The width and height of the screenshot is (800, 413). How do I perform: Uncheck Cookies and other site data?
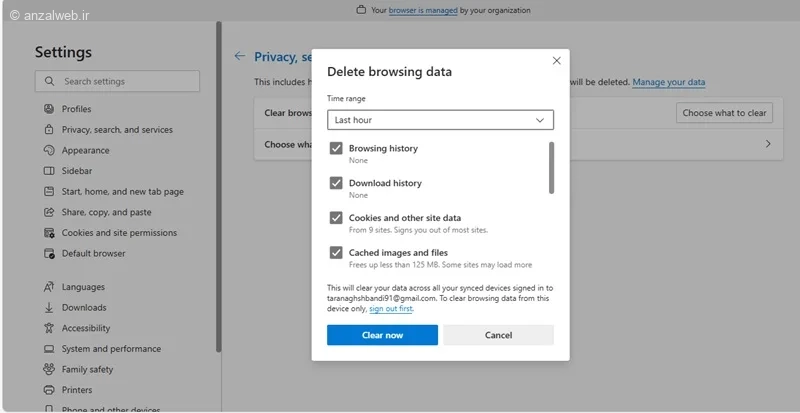point(336,217)
